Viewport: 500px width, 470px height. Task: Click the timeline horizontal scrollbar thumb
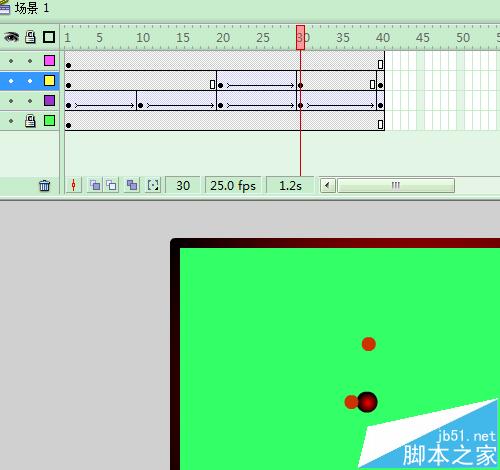[396, 185]
